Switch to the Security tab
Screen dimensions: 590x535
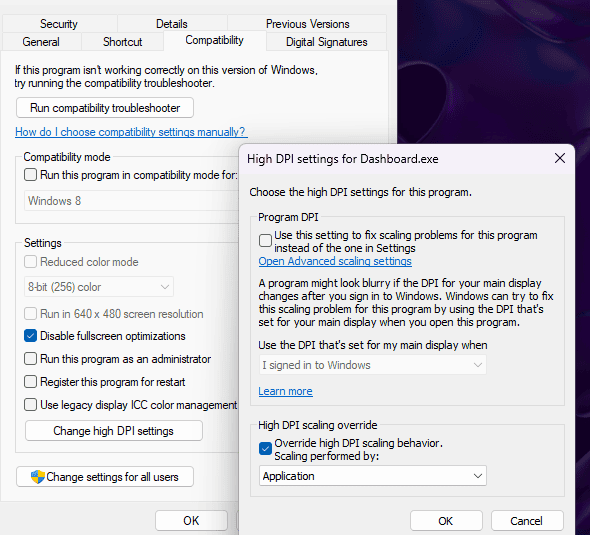(59, 24)
